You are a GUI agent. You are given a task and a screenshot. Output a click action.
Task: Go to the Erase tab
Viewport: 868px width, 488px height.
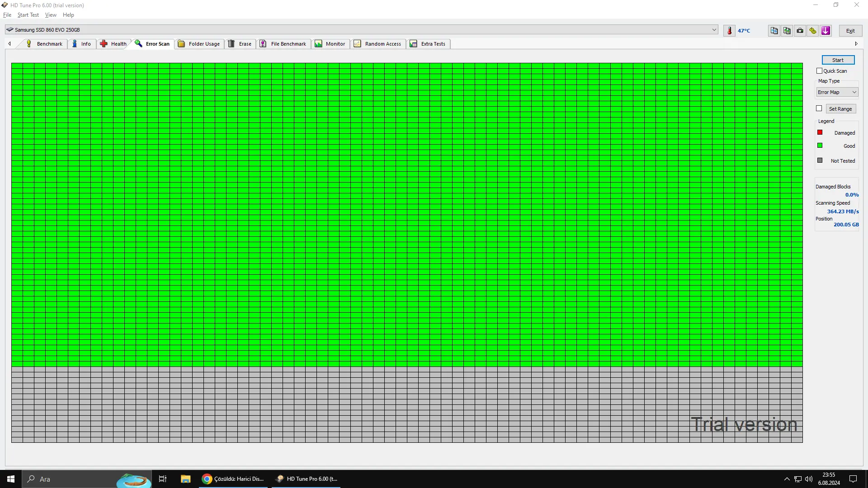point(240,44)
